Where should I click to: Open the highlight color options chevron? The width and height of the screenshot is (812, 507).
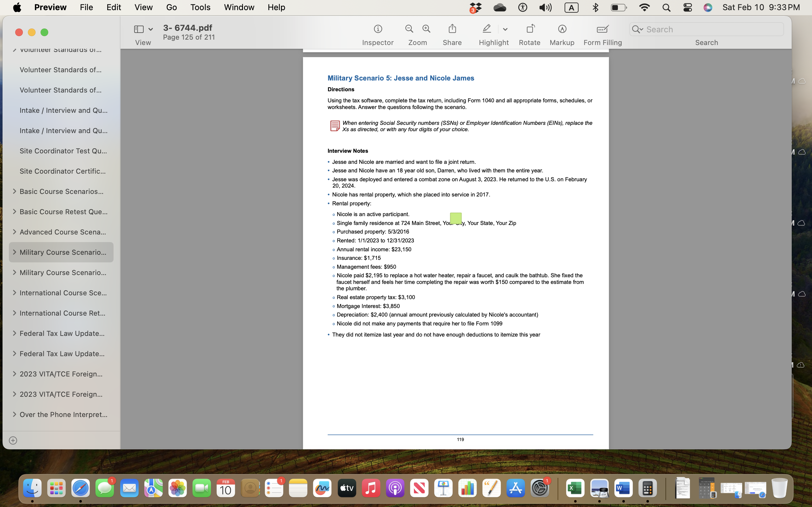tap(505, 29)
